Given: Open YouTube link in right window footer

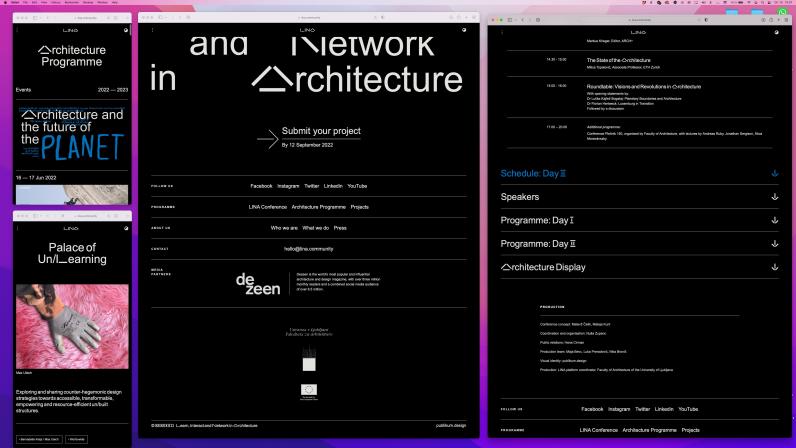Looking at the screenshot, I should [688, 409].
